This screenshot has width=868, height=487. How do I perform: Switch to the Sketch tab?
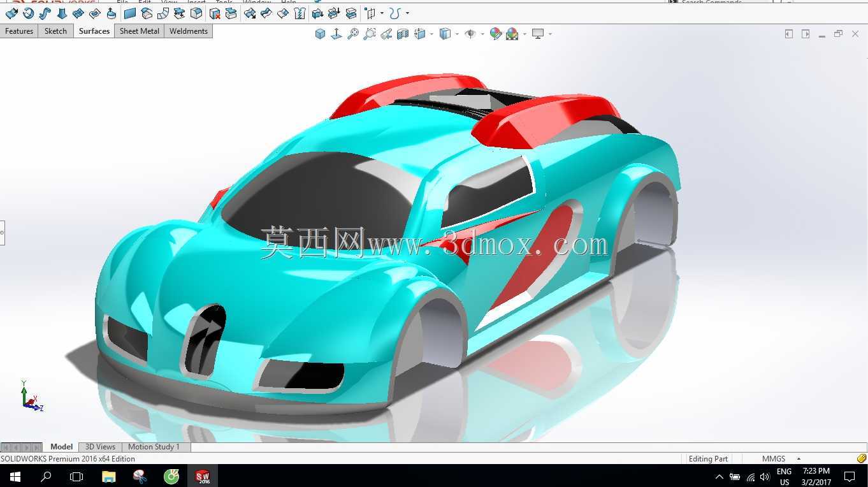(x=55, y=31)
